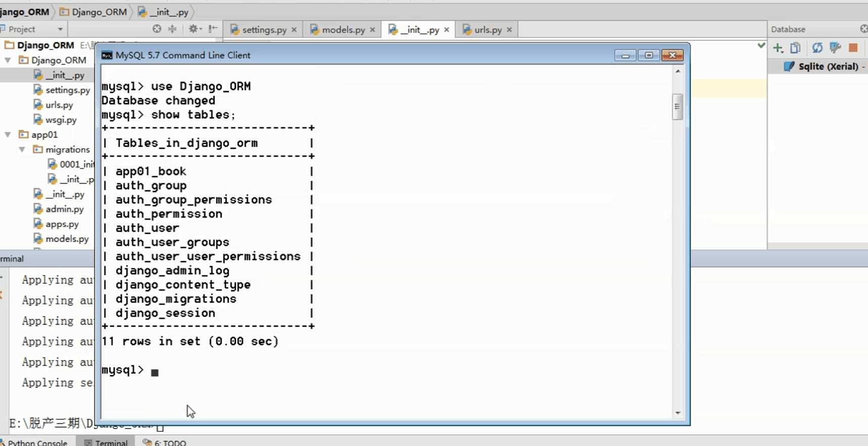Minimize the MySQL Command Line Client window

(x=625, y=55)
